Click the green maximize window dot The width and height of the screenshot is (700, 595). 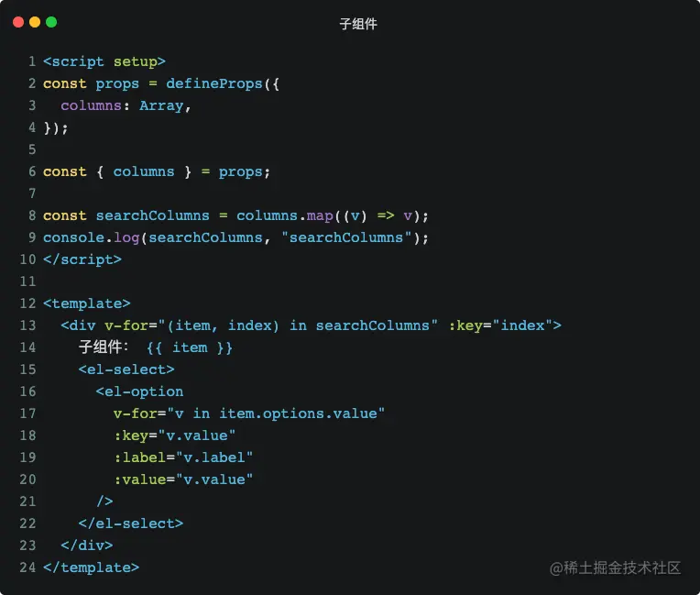coord(51,22)
